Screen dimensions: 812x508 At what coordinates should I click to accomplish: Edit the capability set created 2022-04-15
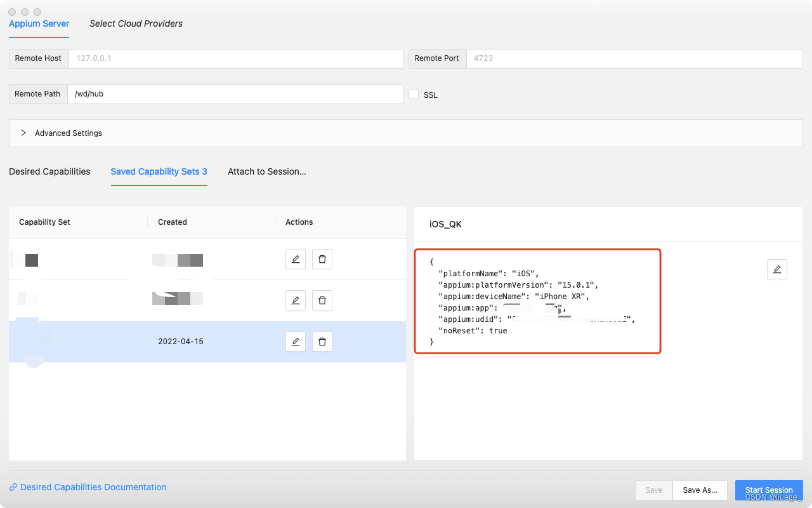[x=296, y=342]
